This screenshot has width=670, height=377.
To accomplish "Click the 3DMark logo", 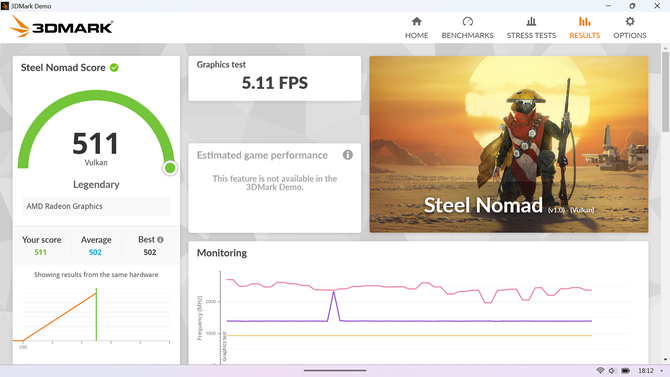I will point(62,27).
